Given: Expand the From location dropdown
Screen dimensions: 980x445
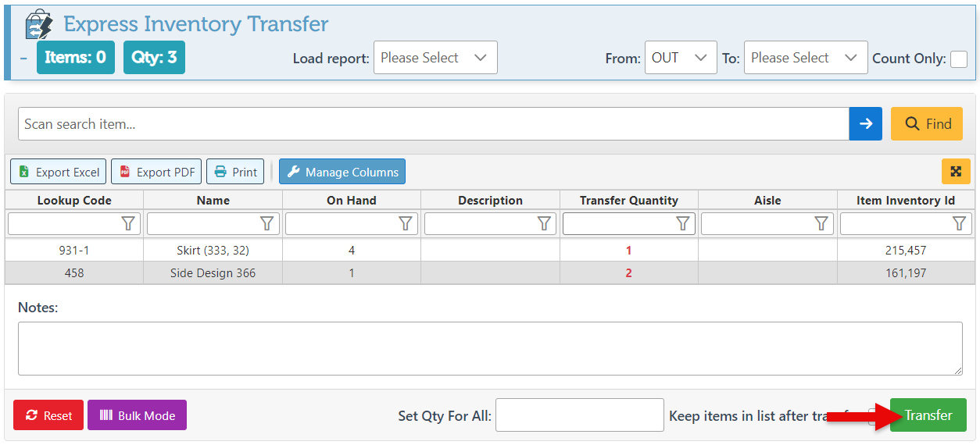Looking at the screenshot, I should pyautogui.click(x=680, y=58).
